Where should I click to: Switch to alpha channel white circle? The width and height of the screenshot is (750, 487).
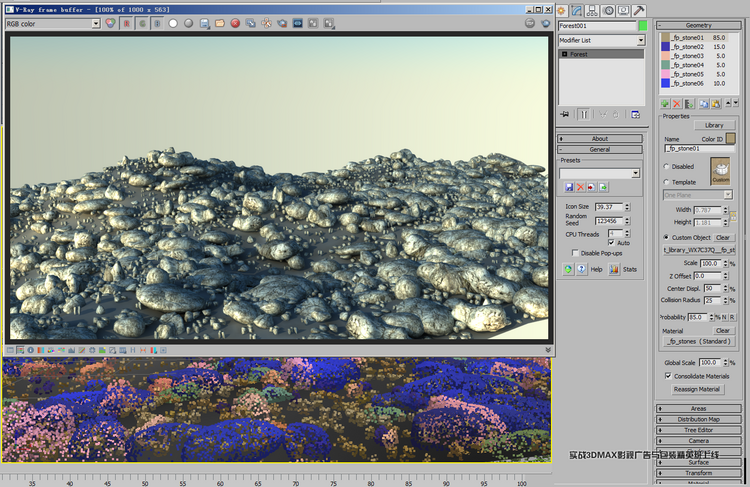(173, 23)
